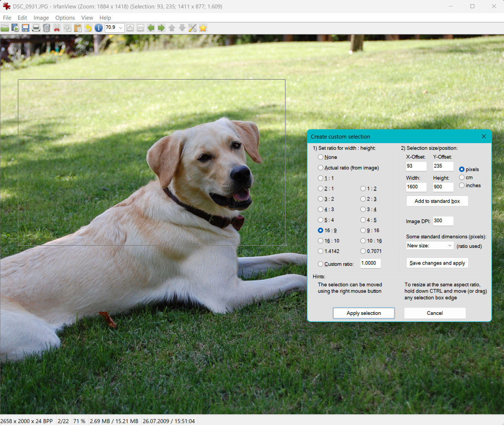Go to next image with right green arrow
This screenshot has width=504, height=425.
coord(161,28)
